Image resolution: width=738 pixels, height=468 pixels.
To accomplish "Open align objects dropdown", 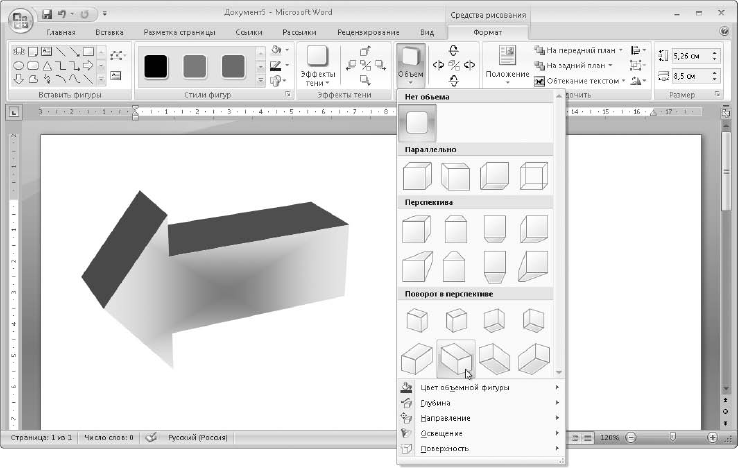I will click(638, 50).
